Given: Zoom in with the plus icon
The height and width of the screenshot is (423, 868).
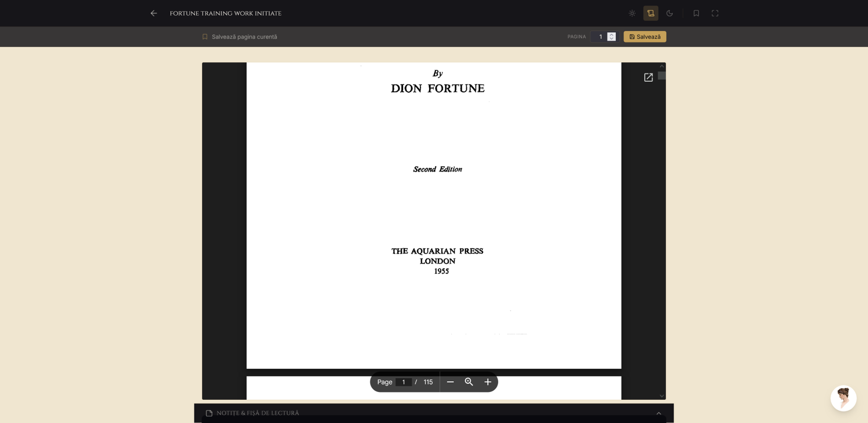Looking at the screenshot, I should pos(488,382).
